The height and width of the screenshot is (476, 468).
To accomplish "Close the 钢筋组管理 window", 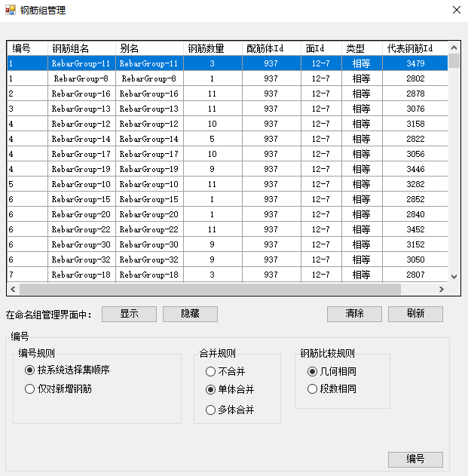I will click(456, 11).
